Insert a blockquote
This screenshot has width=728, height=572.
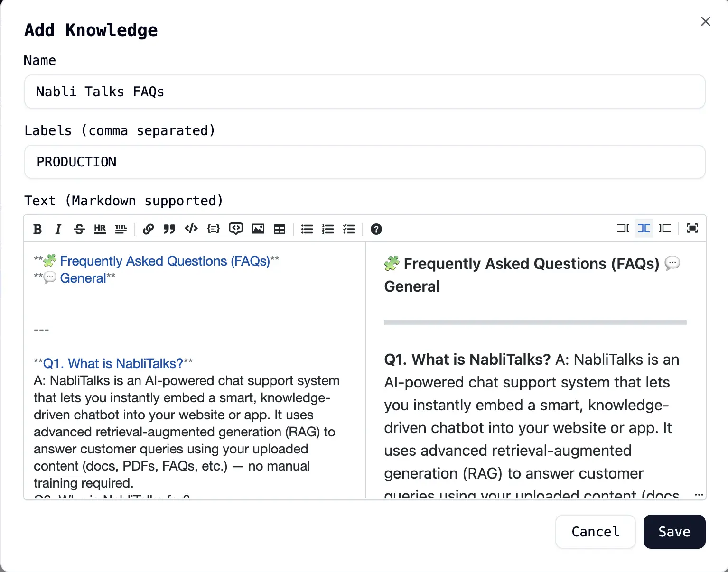(x=169, y=229)
